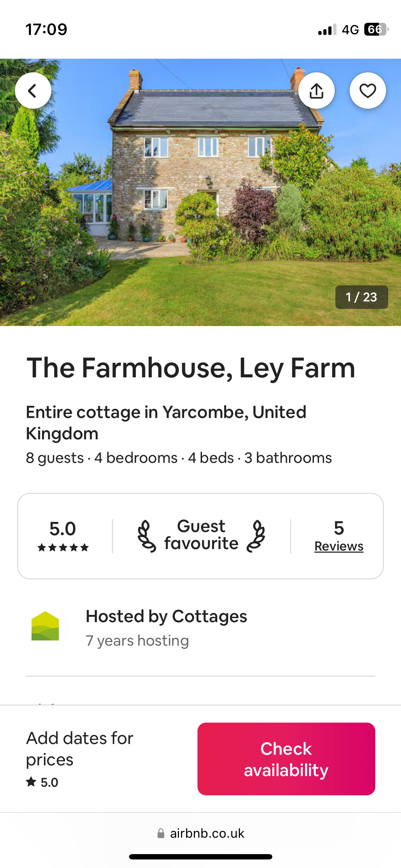The width and height of the screenshot is (401, 868).
Task: Tap the 5.0 star rating
Action: pos(63,528)
